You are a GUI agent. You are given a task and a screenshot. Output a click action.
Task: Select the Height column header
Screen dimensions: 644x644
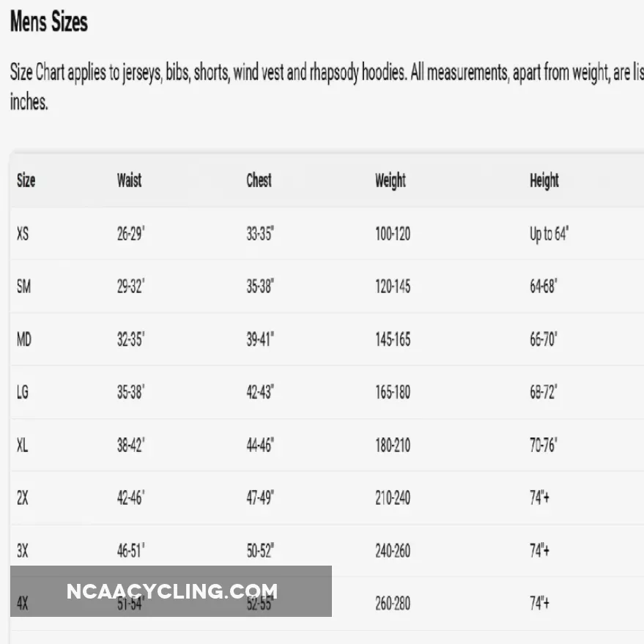544,180
